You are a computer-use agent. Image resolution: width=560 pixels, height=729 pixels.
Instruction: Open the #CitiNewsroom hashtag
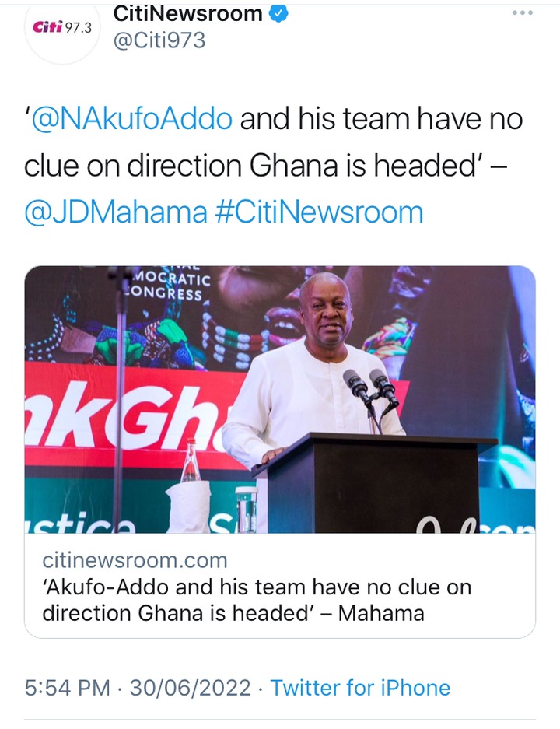coord(319,212)
